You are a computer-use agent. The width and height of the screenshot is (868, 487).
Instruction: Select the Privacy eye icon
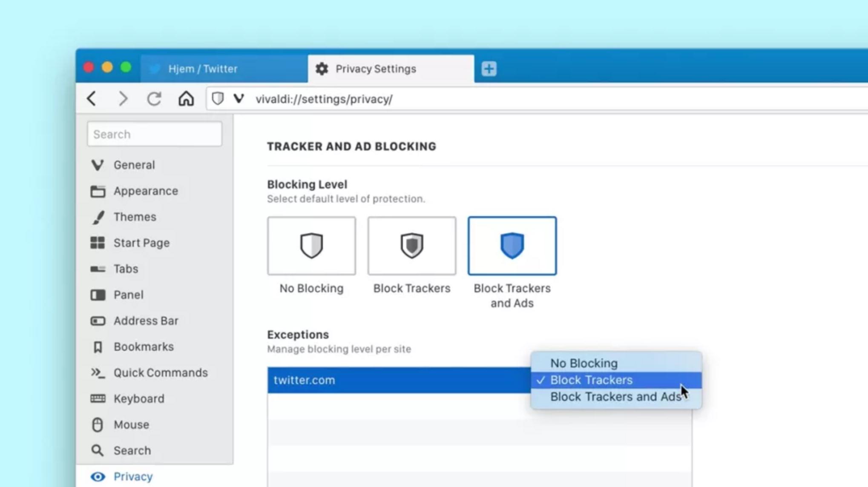[x=98, y=477]
